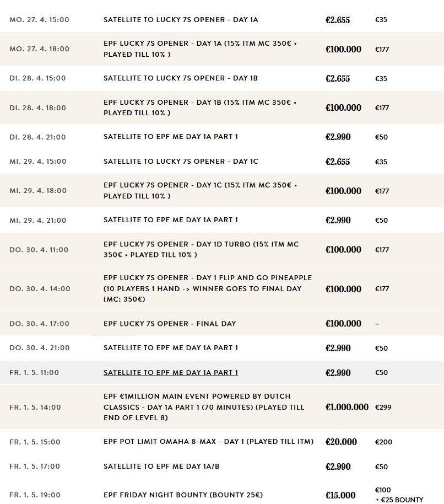The width and height of the screenshot is (444, 504).
Task: Open Satellite to Lucky 7s Opener Day 1B
Action: pyautogui.click(x=181, y=78)
